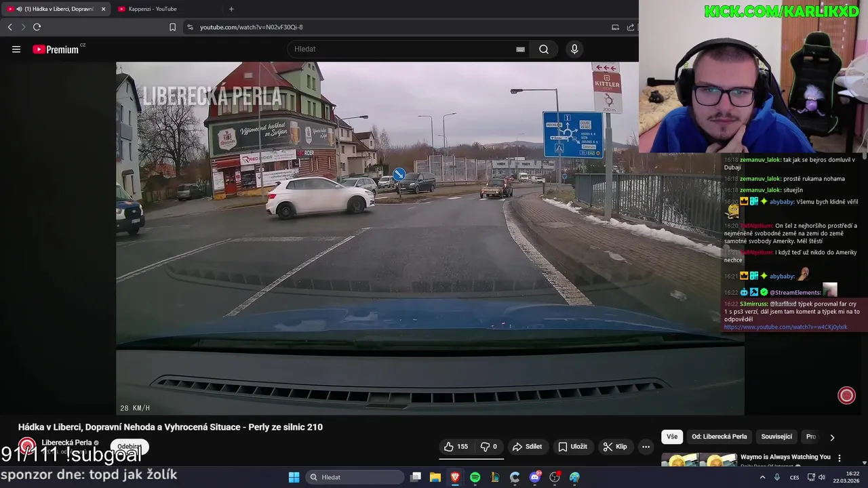This screenshot has width=868, height=488.
Task: Click the Windows taskbar search box
Action: [x=356, y=477]
